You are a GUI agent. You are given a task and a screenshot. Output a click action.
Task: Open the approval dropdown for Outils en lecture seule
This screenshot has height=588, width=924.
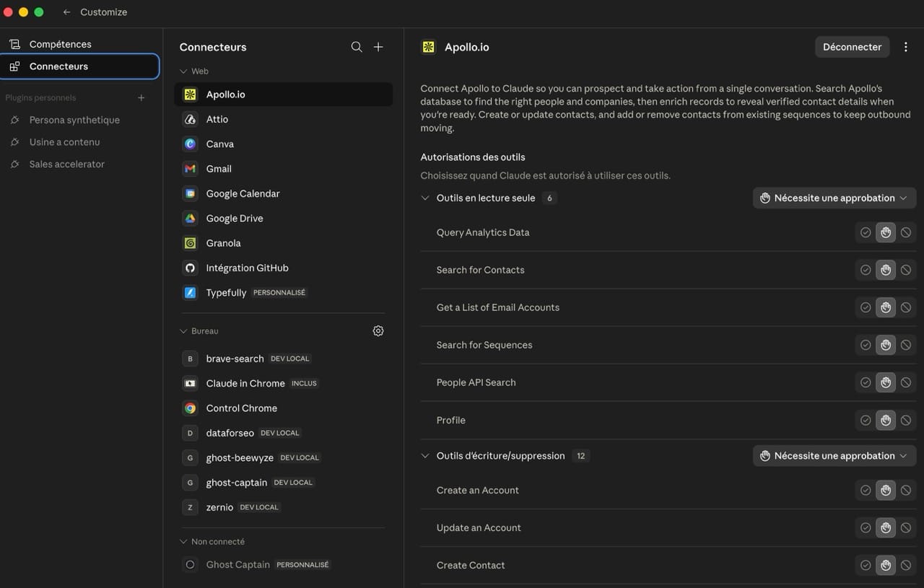coord(834,198)
